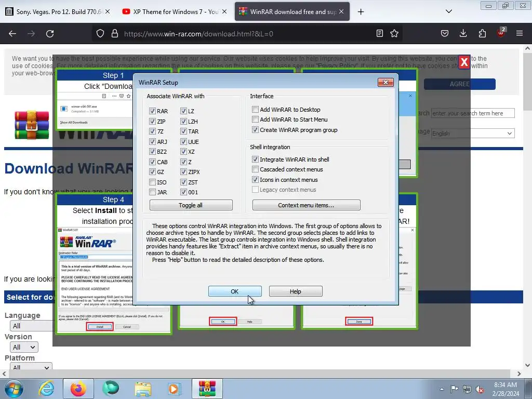Open the Pocket save icon
Viewport: 532px width, 399px height.
click(445, 33)
